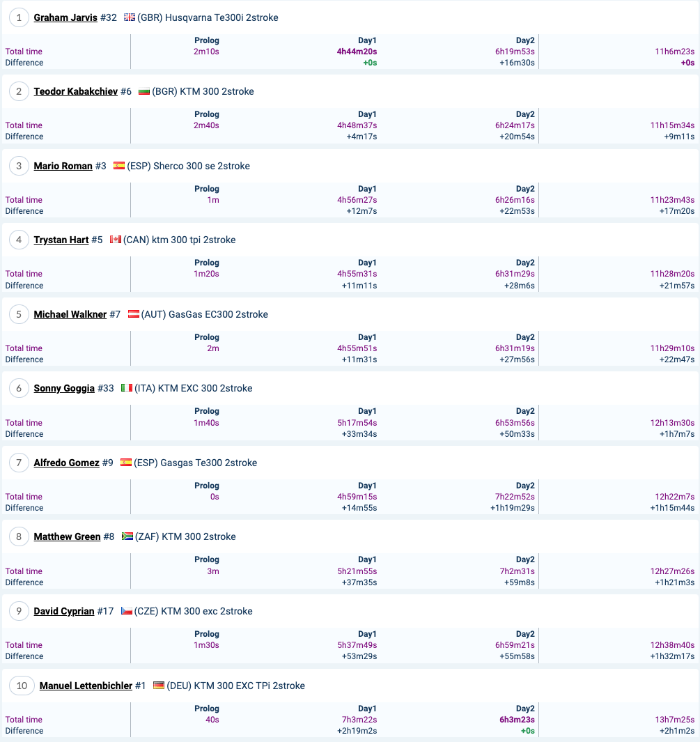
Task: Click Jarvis's Day1 time 4h44m20s
Action: [x=357, y=51]
